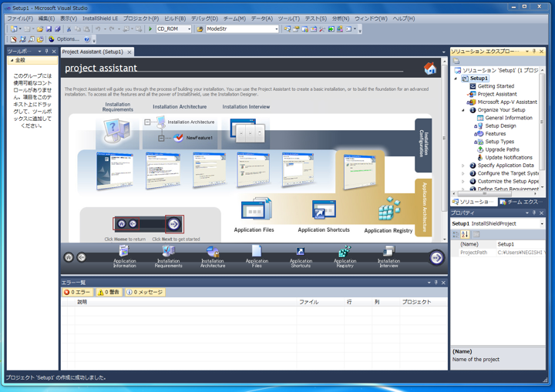Open Application Information step in bottom bar
Image resolution: width=555 pixels, height=392 pixels.
[124, 256]
